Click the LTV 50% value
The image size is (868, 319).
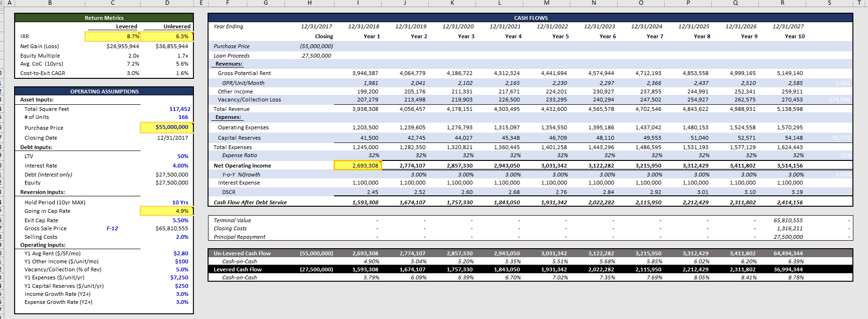[x=183, y=156]
